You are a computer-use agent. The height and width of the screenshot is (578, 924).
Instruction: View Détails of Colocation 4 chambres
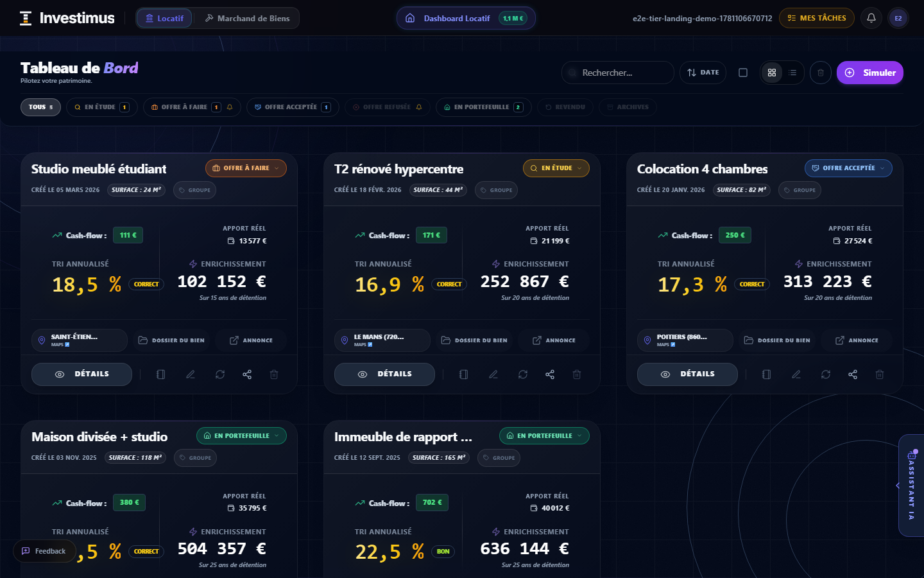687,374
